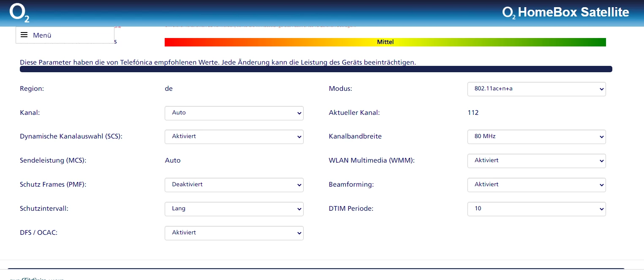Click the Sendeleistung (MCS) label

(x=53, y=160)
